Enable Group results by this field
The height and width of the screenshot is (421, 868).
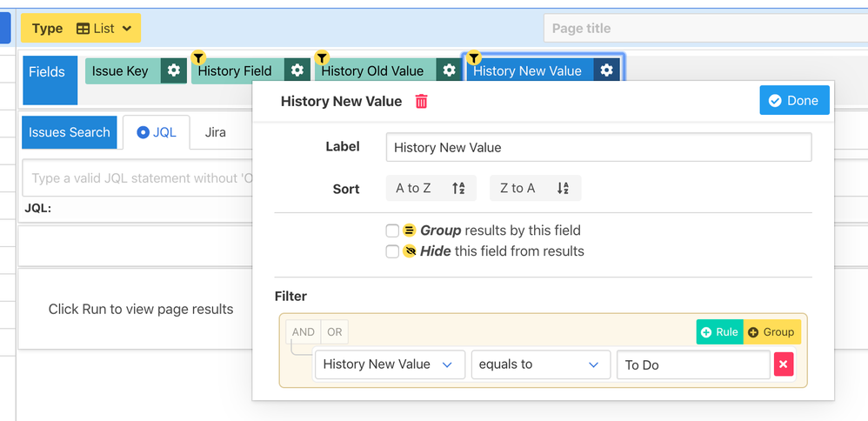tap(392, 231)
